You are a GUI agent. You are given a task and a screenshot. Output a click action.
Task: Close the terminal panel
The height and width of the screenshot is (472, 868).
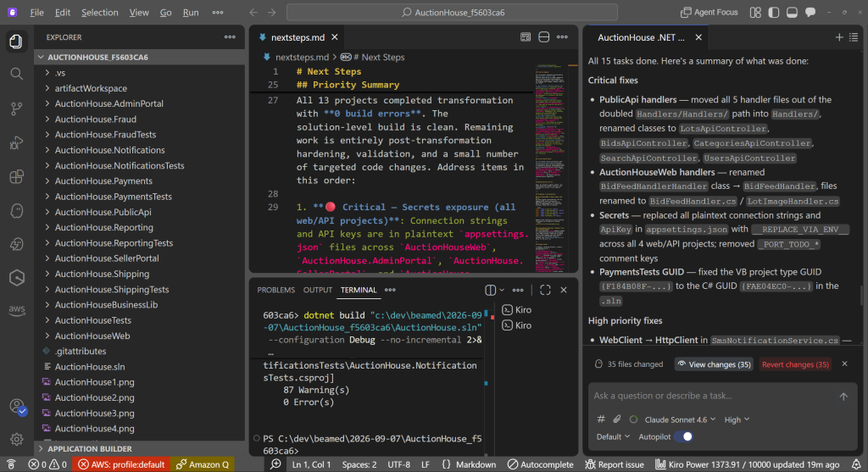tap(564, 290)
